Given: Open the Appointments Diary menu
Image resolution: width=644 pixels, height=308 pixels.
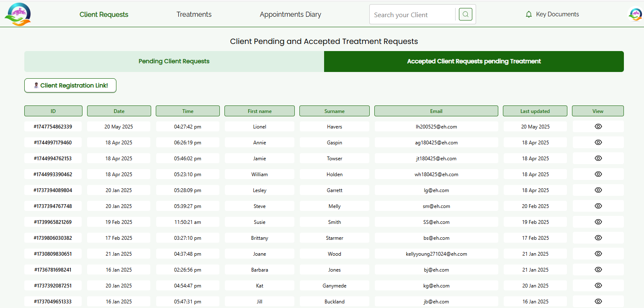Looking at the screenshot, I should click(290, 15).
